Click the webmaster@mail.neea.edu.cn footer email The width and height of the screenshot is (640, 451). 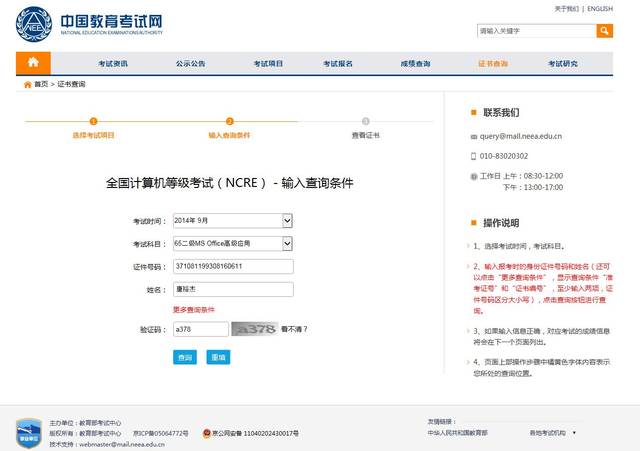pos(122,444)
